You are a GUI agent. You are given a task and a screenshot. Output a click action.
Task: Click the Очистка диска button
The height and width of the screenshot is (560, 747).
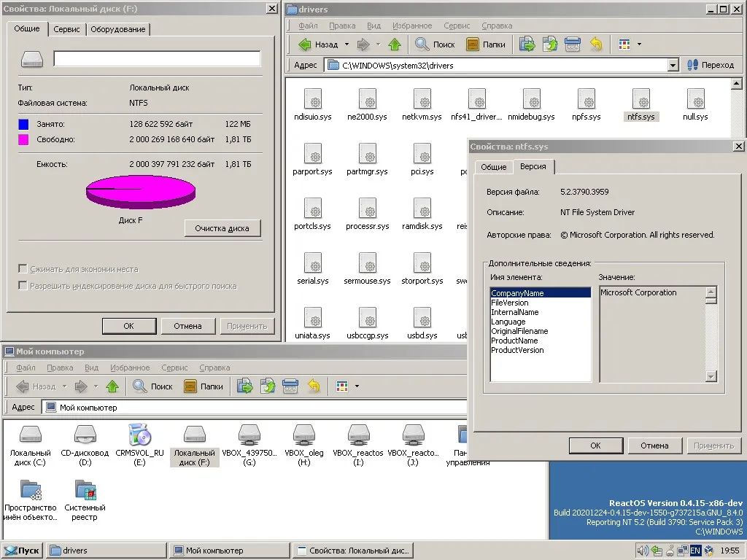[222, 228]
